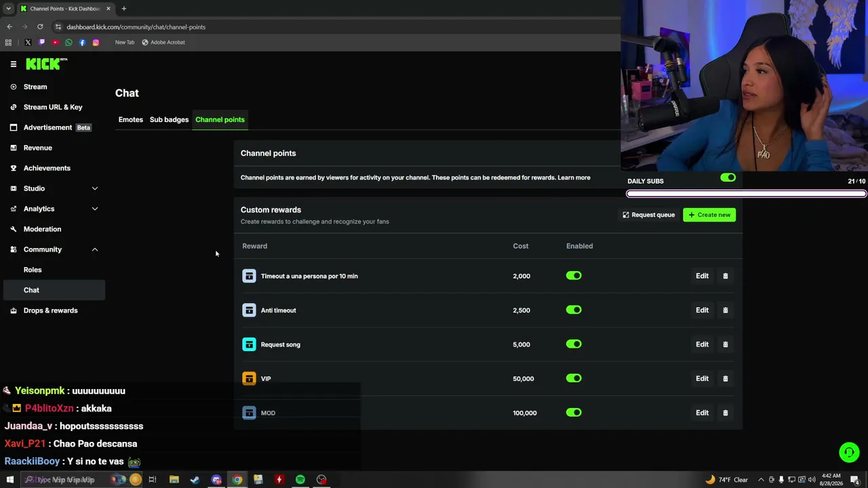Viewport: 868px width, 488px height.
Task: Click the Kick logo
Action: pyautogui.click(x=46, y=64)
